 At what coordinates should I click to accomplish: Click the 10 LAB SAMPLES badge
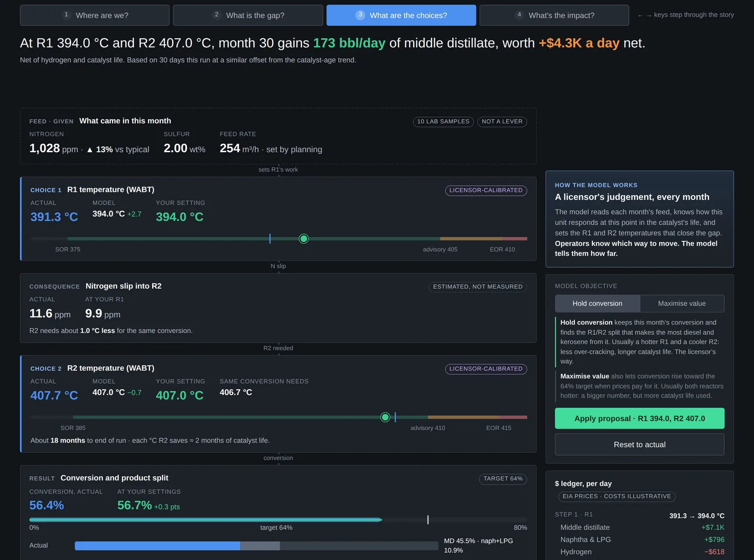(x=443, y=122)
